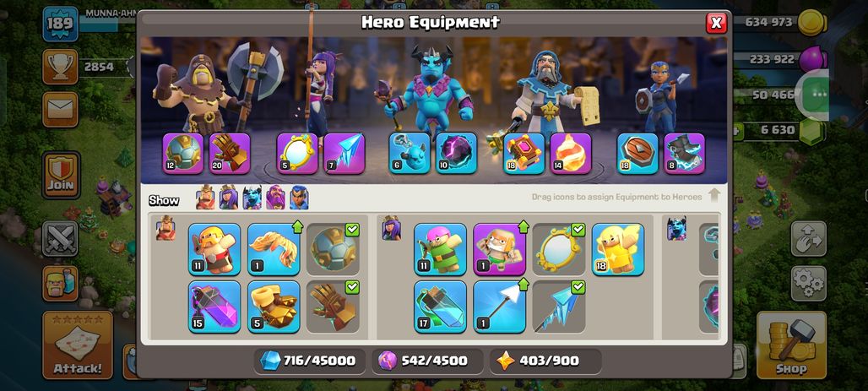Viewport: 868px width, 391px height.
Task: Select the Giant Arrow equipment level 1
Action: (499, 307)
